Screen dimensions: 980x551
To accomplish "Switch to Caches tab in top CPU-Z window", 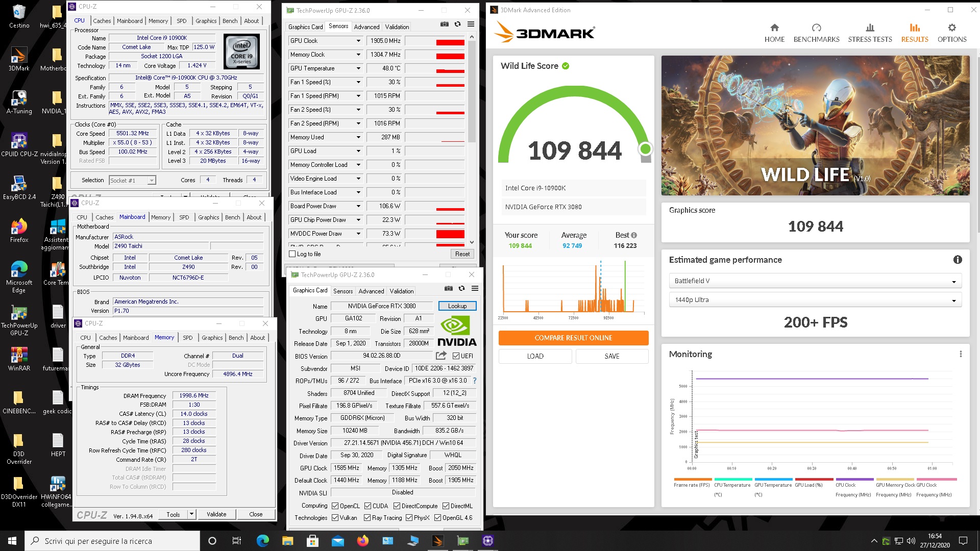I will coord(102,21).
